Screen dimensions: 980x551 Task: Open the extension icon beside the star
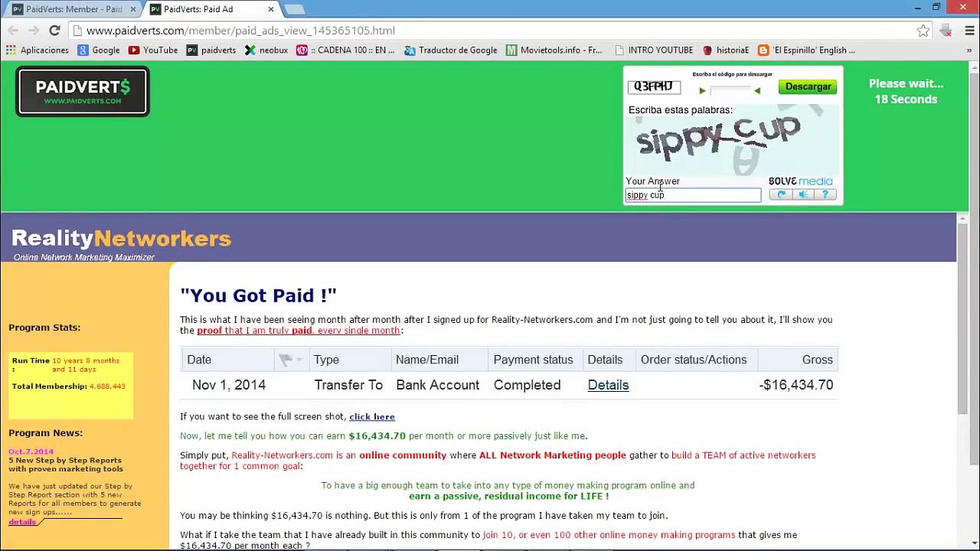(x=946, y=31)
